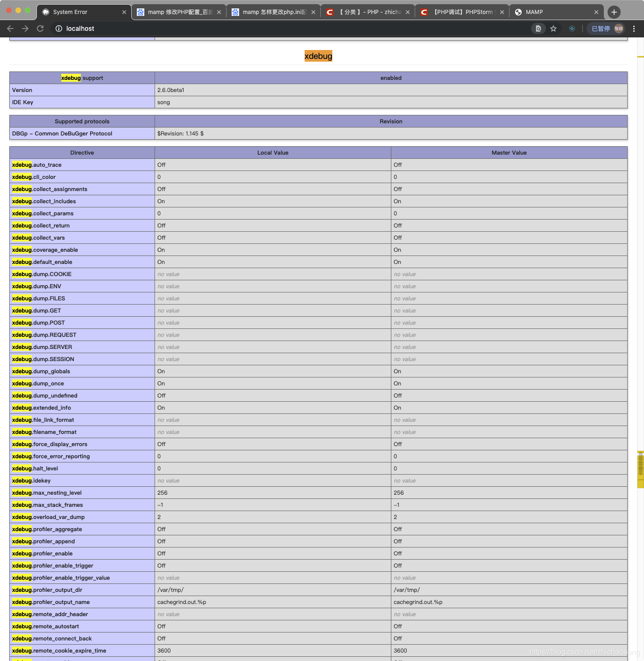Click the xdebug.collect_includes directive
Screen dimensions: 644x661
click(x=44, y=201)
